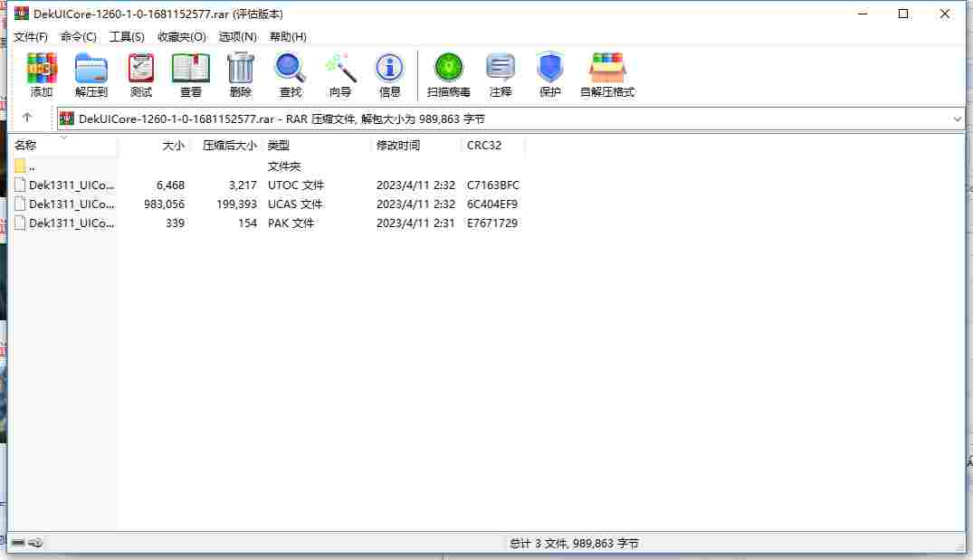Sort by Packed size (压缩后大小) column
This screenshot has width=973, height=560.
coord(229,145)
